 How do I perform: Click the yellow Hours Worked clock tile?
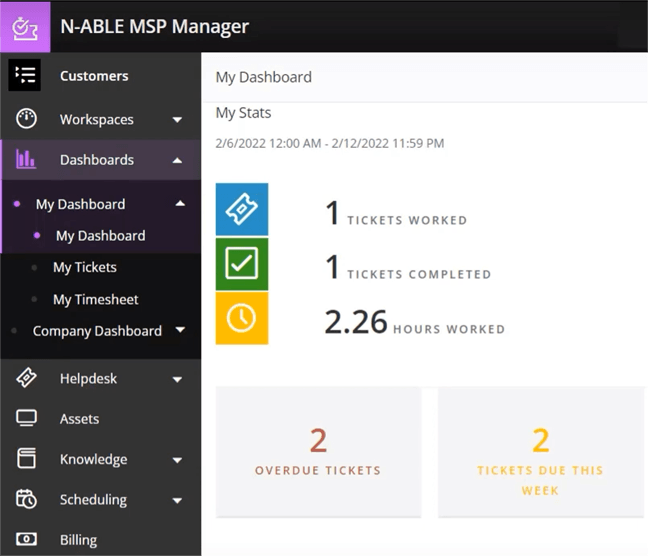point(242,318)
